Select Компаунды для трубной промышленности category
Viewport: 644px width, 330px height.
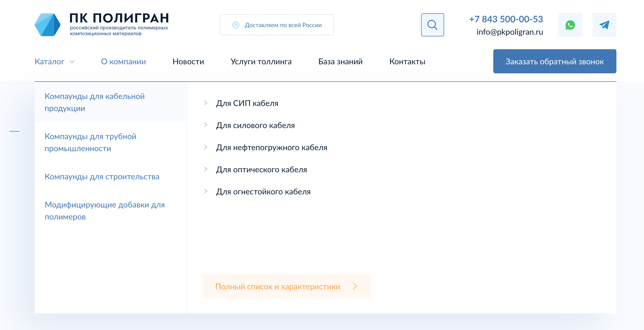[90, 142]
